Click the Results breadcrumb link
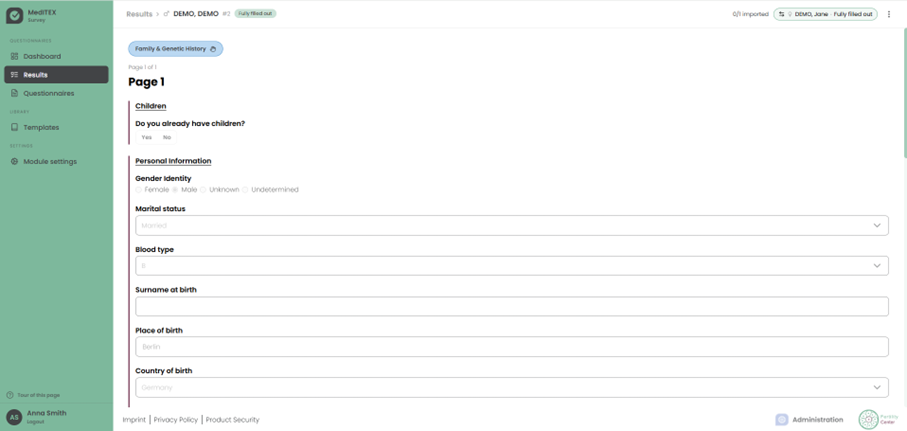Viewport: 907px width, 431px height. click(139, 14)
